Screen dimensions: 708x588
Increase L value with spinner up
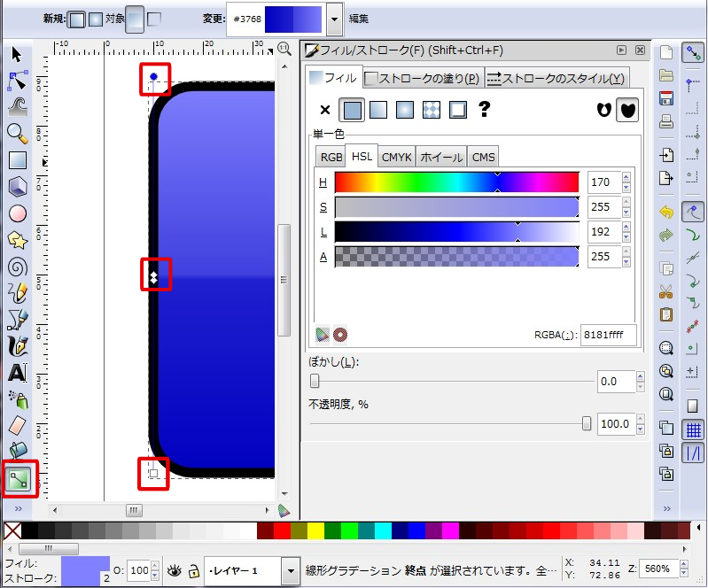(x=626, y=227)
